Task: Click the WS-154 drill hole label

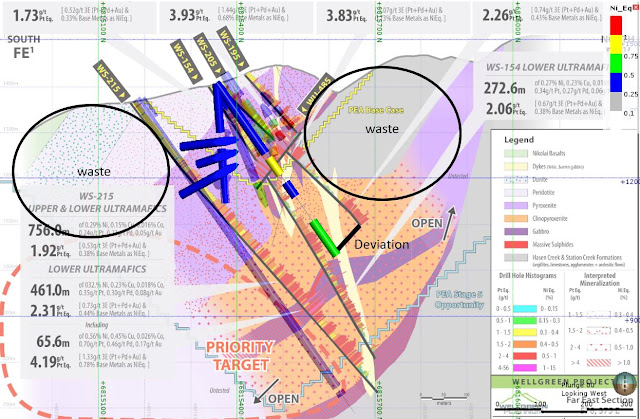Action: (188, 61)
